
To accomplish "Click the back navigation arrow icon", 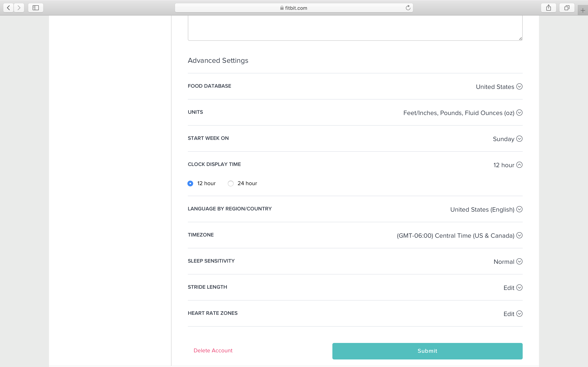I will [8, 8].
